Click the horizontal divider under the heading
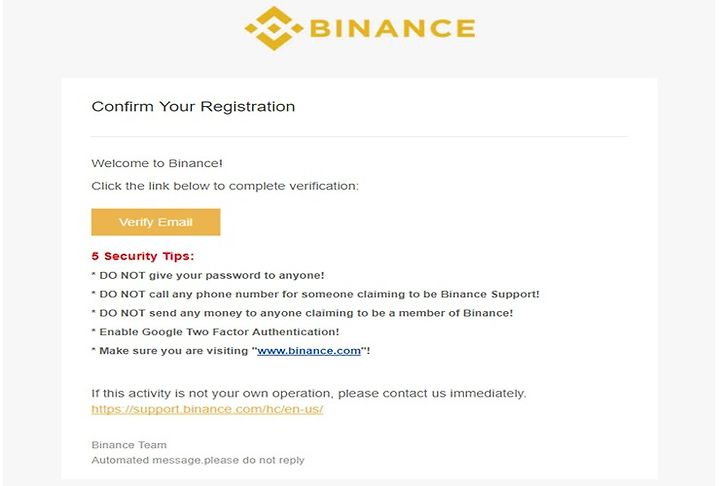 [x=360, y=136]
